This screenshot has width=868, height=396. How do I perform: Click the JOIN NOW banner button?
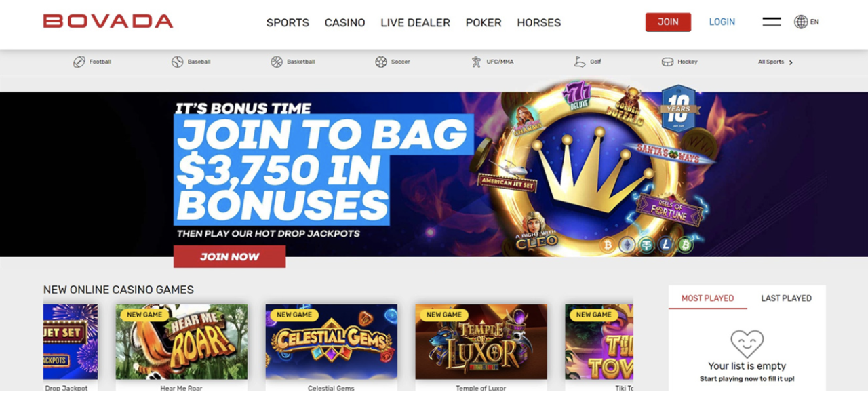click(x=229, y=256)
